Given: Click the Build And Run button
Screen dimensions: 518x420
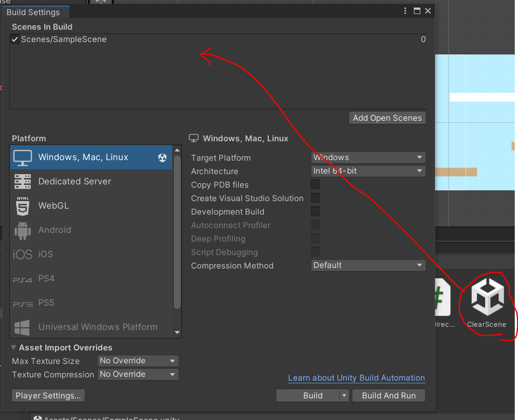Looking at the screenshot, I should 389,396.
